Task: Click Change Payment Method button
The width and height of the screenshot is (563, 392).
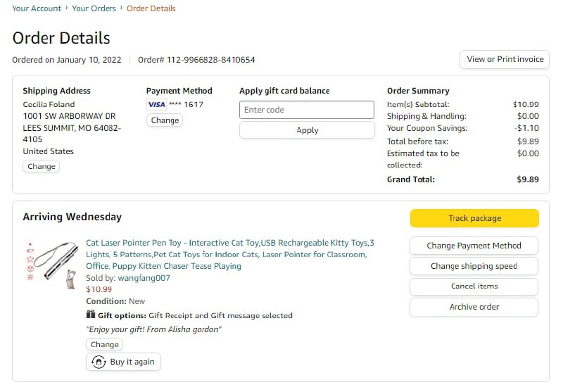Action: point(474,246)
